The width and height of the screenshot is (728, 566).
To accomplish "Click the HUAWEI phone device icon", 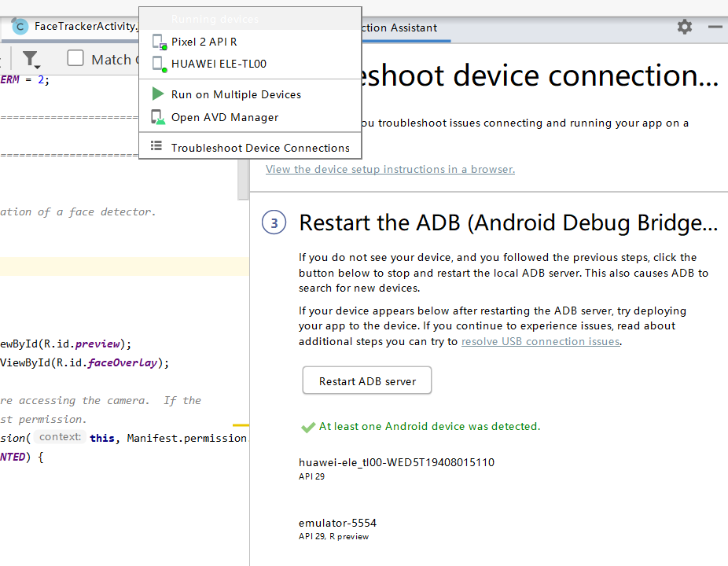I will click(160, 64).
